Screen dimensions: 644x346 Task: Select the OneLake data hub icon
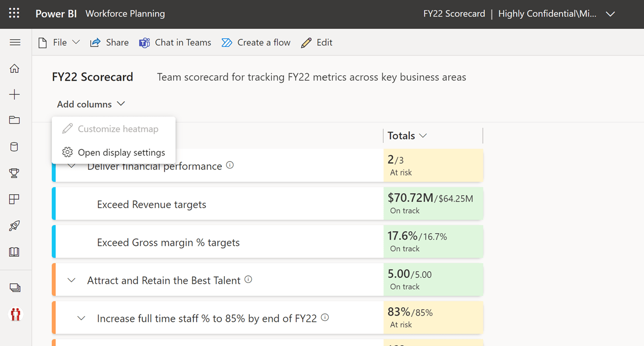[14, 147]
